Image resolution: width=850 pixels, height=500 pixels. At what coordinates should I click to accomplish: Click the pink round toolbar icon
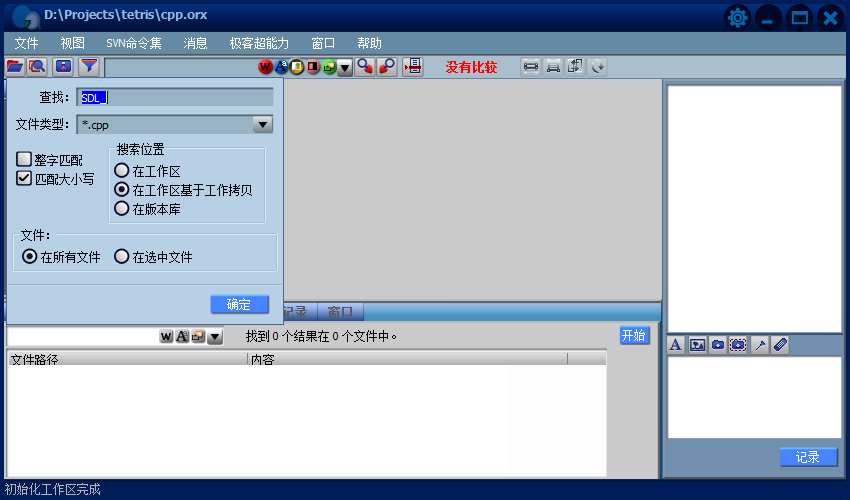pos(313,67)
